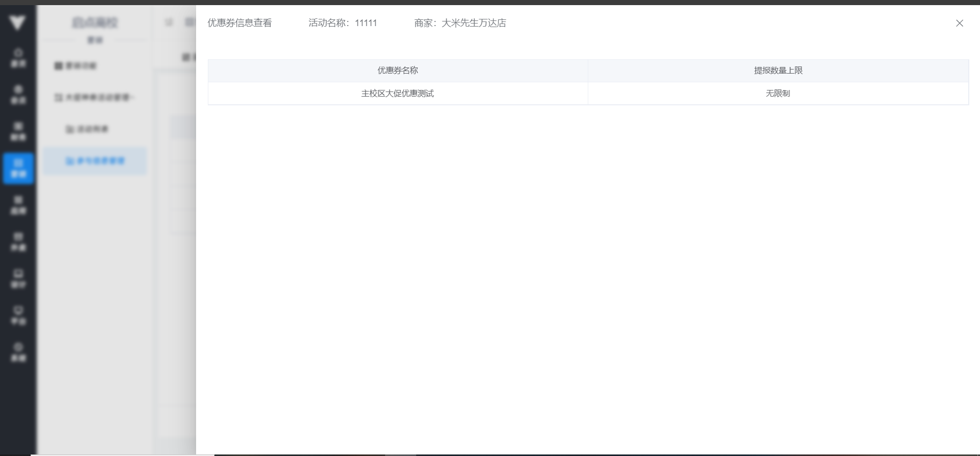Click the V-shaped logo in the dark sidebar
This screenshot has width=980, height=456.
click(x=17, y=22)
